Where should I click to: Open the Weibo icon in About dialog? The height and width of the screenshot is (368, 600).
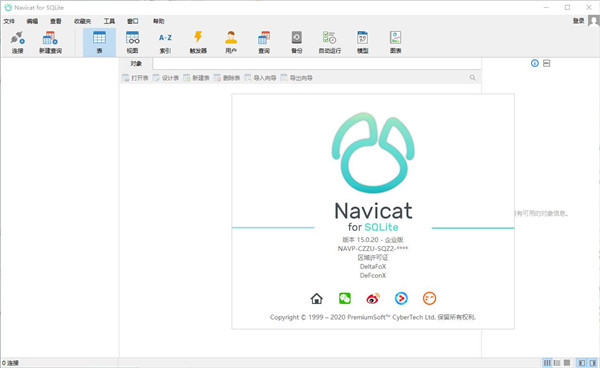click(x=373, y=298)
